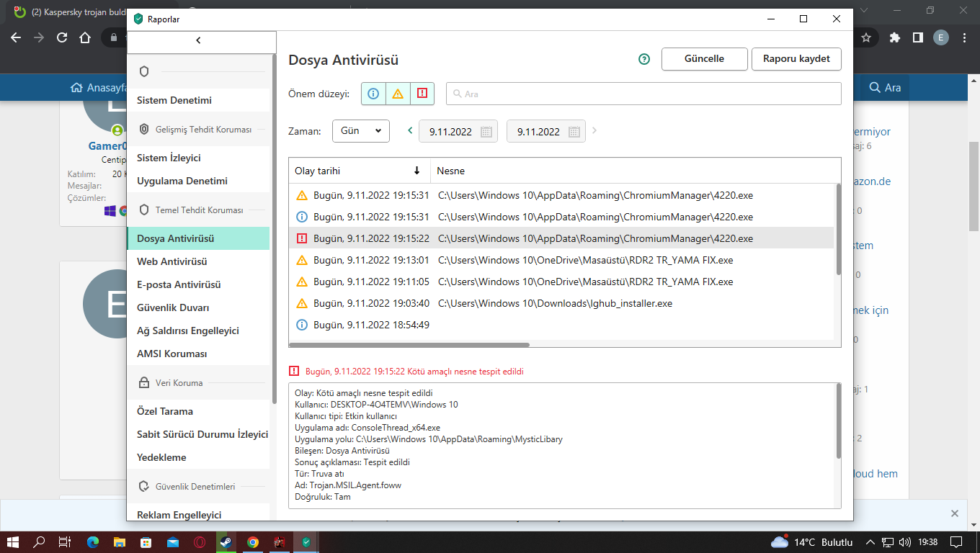The width and height of the screenshot is (980, 553).
Task: Click the event list horizontal scrollbar
Action: [409, 345]
